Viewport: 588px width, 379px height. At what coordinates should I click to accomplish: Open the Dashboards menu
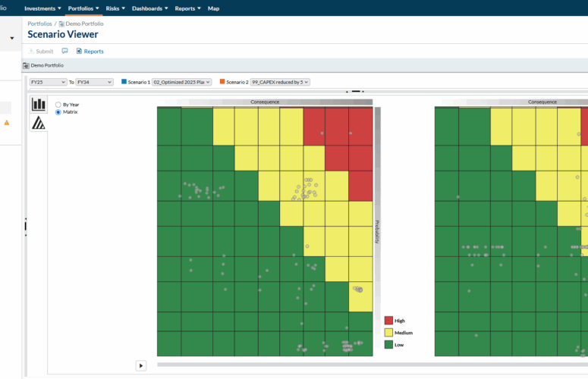150,8
